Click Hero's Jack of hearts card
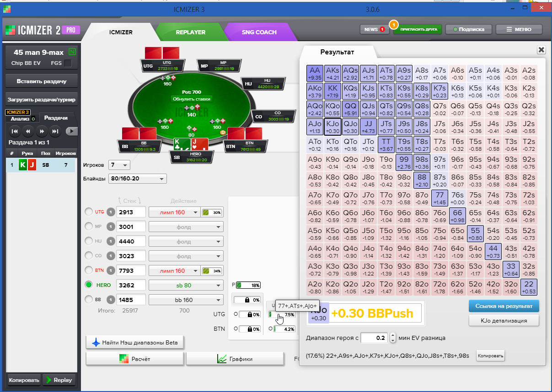 tap(200, 144)
